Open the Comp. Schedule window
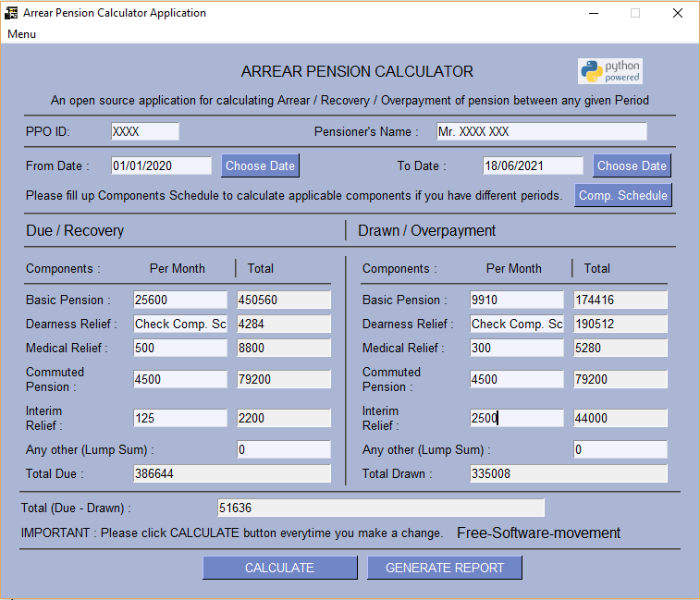The width and height of the screenshot is (700, 600). click(x=622, y=195)
